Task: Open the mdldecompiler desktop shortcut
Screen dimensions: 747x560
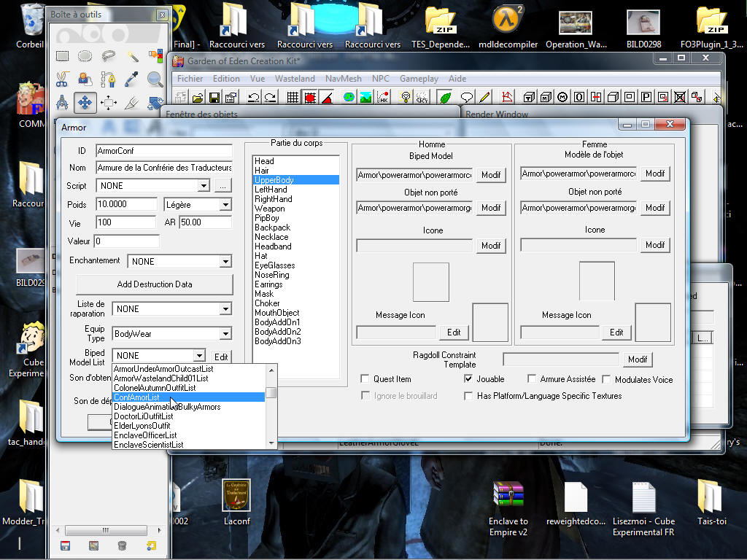Action: [x=508, y=28]
